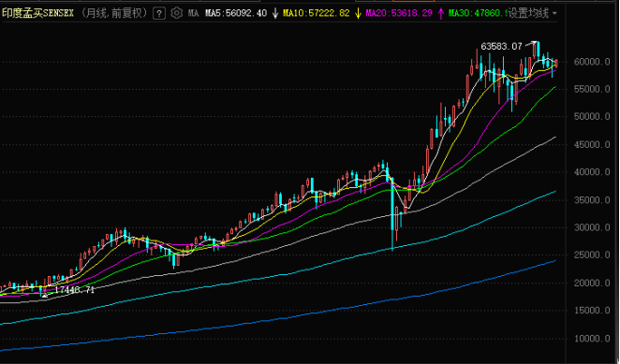This screenshot has width=620, height=364.
Task: Select the MA5 value 56092.40
Action: tap(236, 13)
